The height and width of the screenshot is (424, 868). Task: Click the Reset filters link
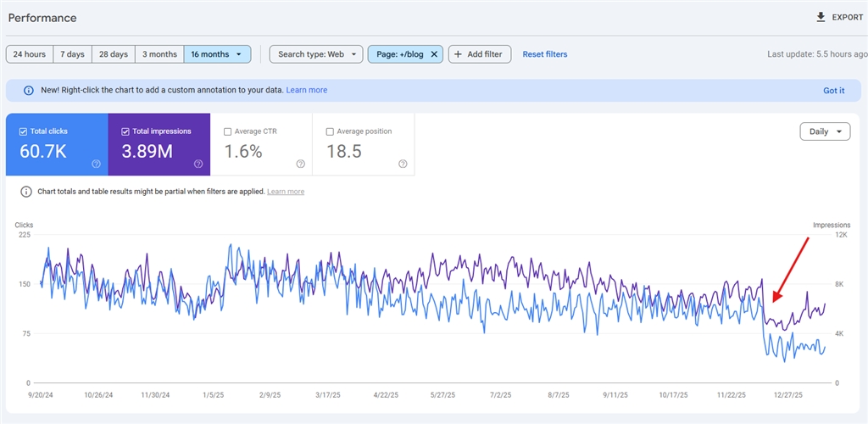545,54
